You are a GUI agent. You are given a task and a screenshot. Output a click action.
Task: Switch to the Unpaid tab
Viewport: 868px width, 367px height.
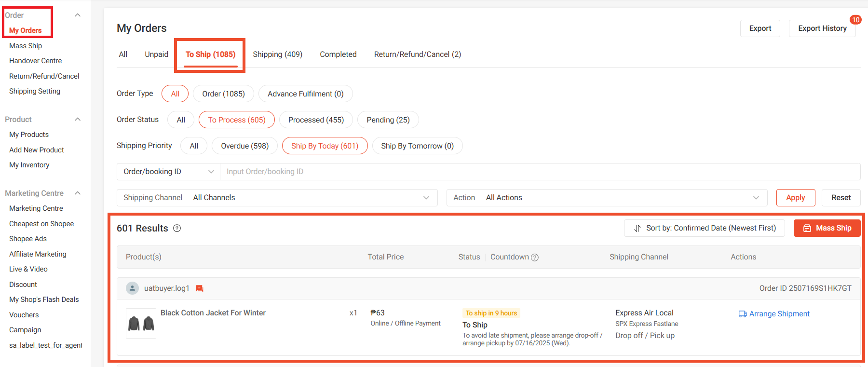[x=157, y=54]
